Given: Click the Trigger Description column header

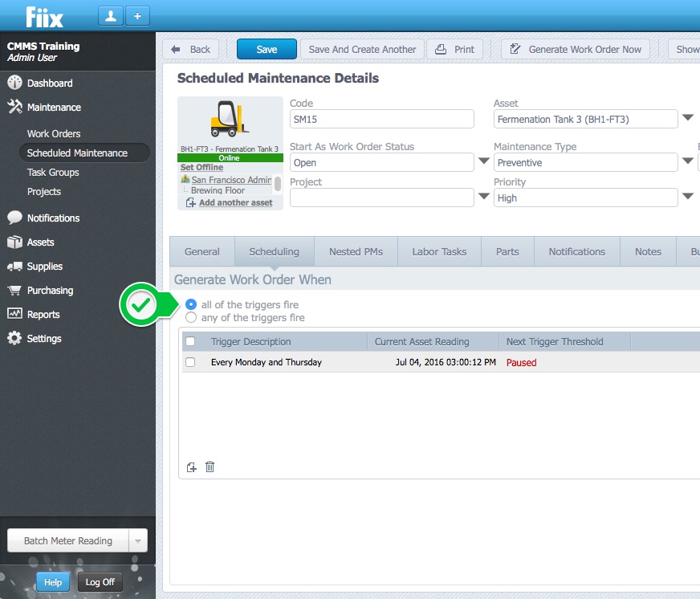Looking at the screenshot, I should 251,342.
